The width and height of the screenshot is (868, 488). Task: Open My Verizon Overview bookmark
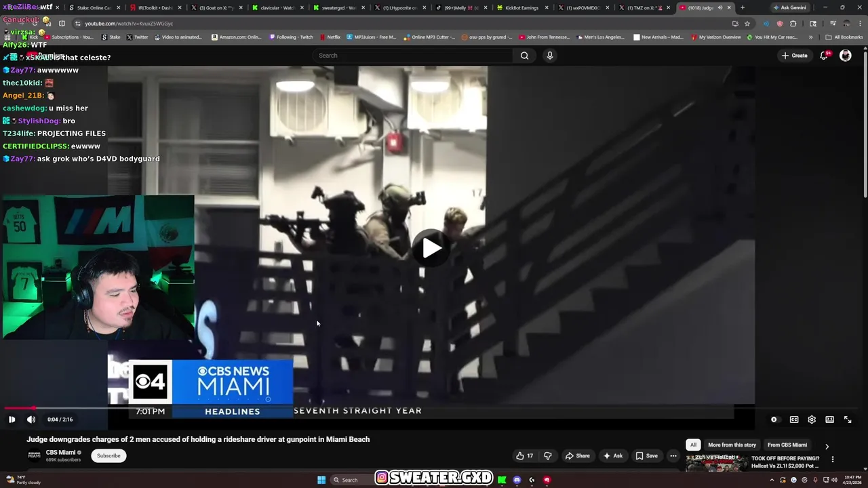(716, 37)
